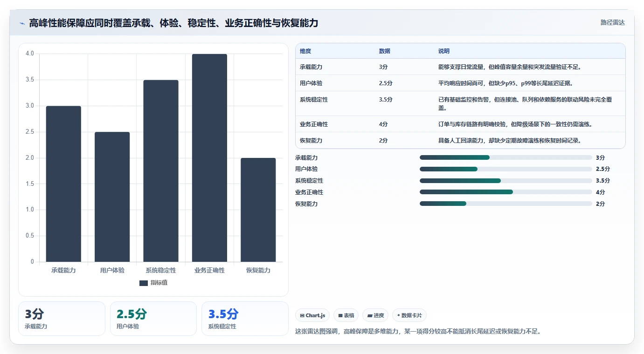Click the 承载能力 bar in the chart
Image resolution: width=644 pixels, height=354 pixels.
pyautogui.click(x=63, y=184)
